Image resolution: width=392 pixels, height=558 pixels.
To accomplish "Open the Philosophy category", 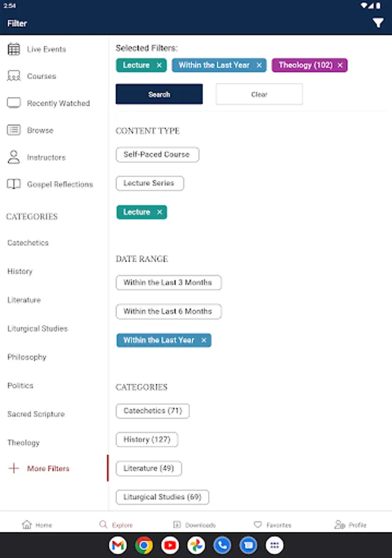I will (27, 357).
